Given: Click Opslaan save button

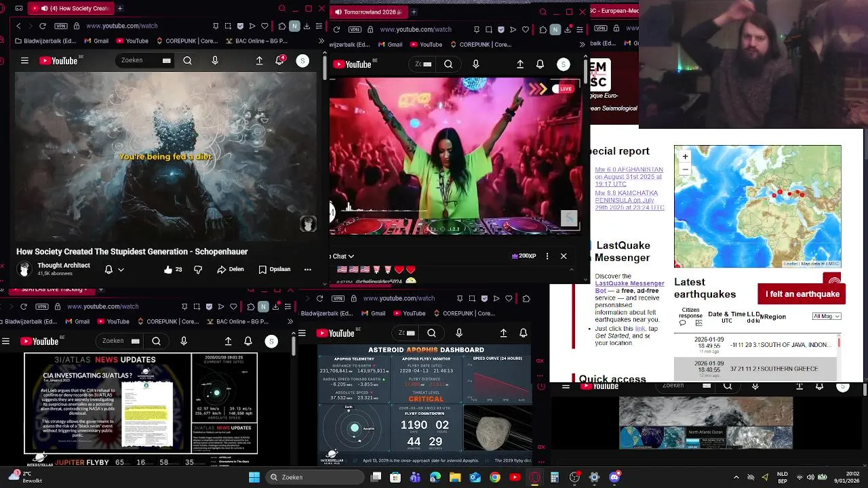Looking at the screenshot, I should coord(275,269).
